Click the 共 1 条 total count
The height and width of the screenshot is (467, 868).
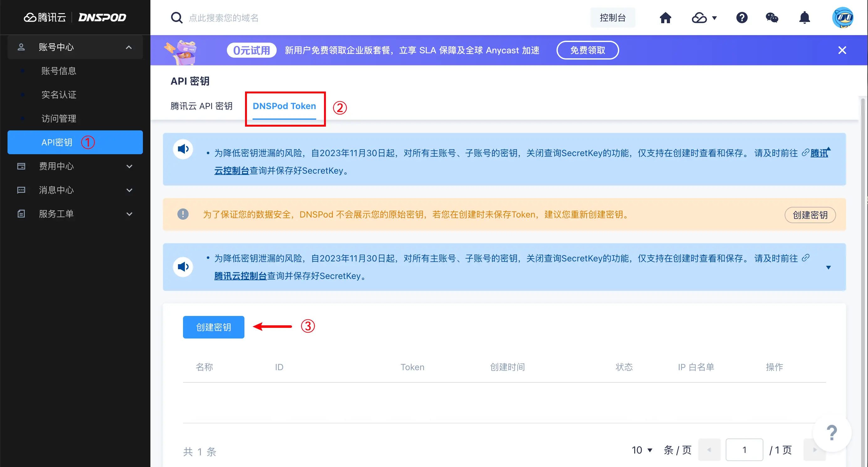200,452
